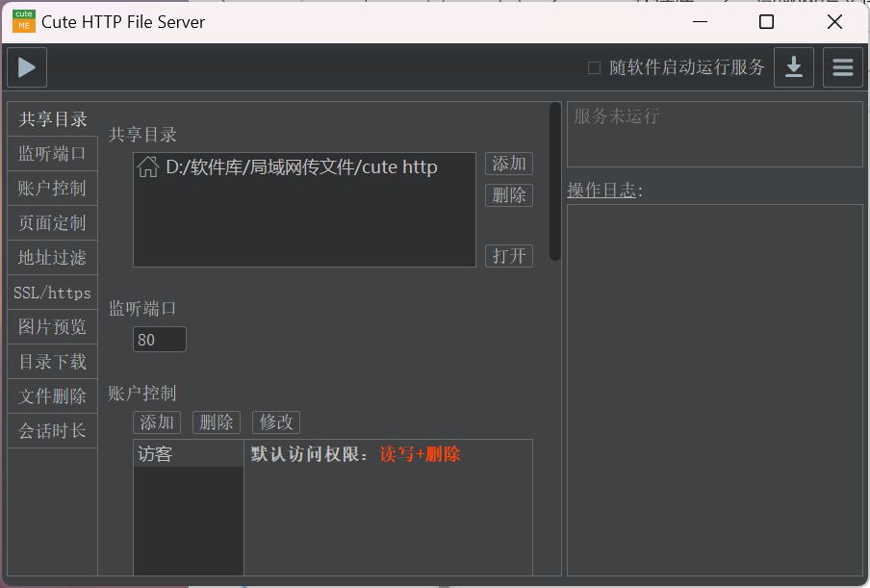Start the HTTP server with play button
The image size is (870, 588).
pyautogui.click(x=27, y=67)
